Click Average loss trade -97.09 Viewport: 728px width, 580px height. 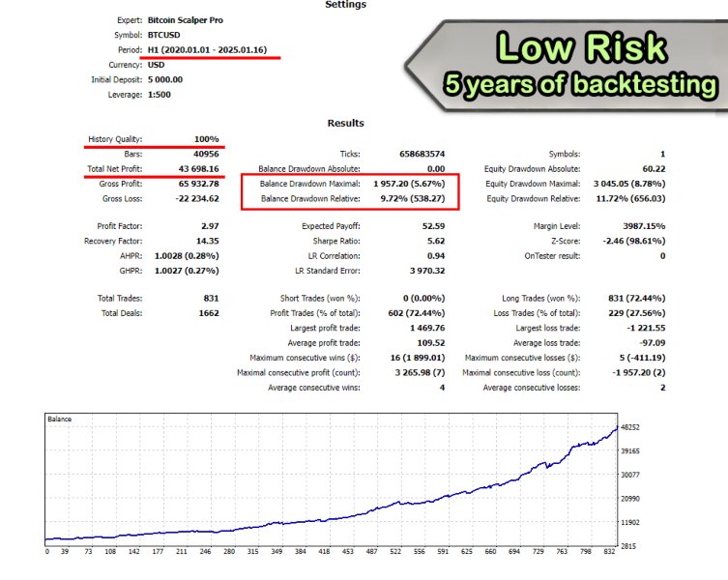pos(653,343)
